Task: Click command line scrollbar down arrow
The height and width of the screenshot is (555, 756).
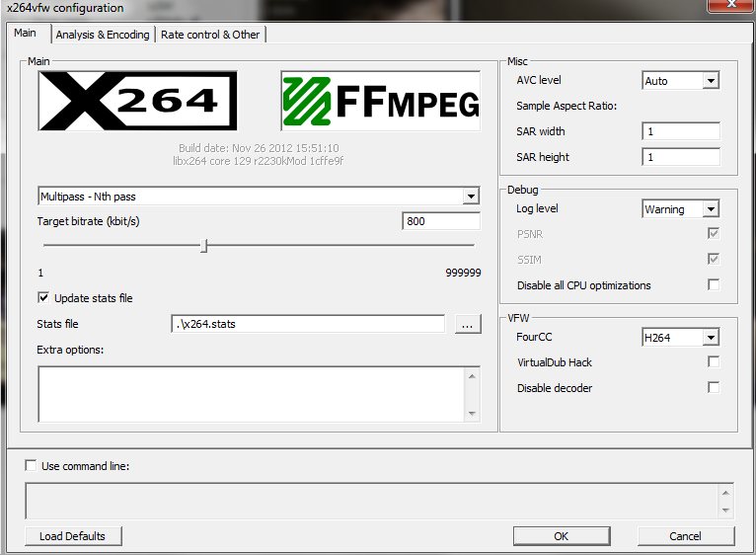Action: pyautogui.click(x=725, y=511)
